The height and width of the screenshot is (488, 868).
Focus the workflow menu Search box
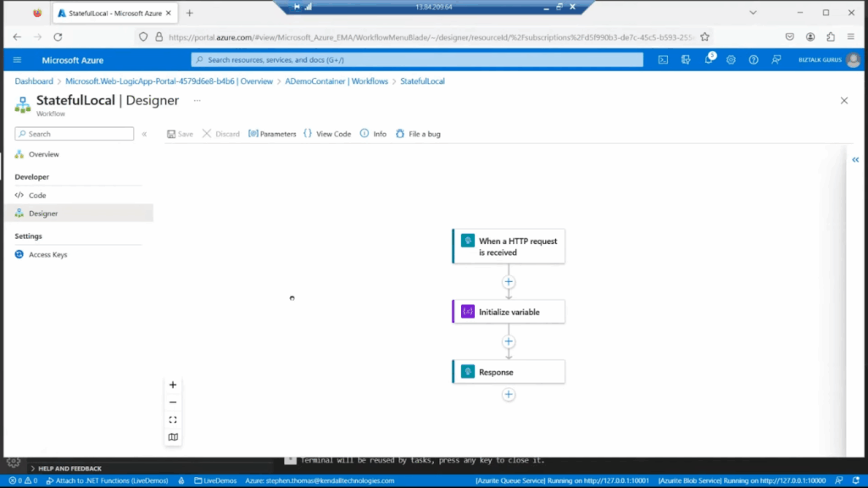pos(75,134)
